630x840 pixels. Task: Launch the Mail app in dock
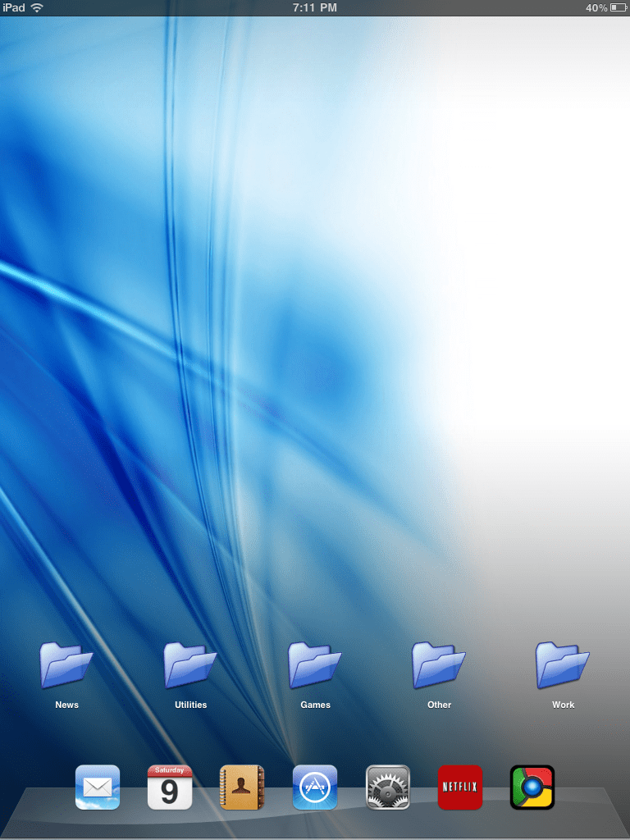98,787
